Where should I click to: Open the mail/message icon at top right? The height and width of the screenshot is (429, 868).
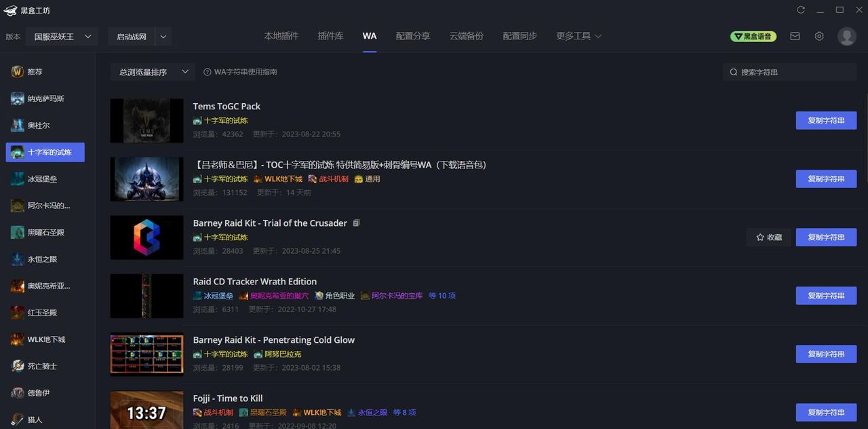tap(795, 36)
